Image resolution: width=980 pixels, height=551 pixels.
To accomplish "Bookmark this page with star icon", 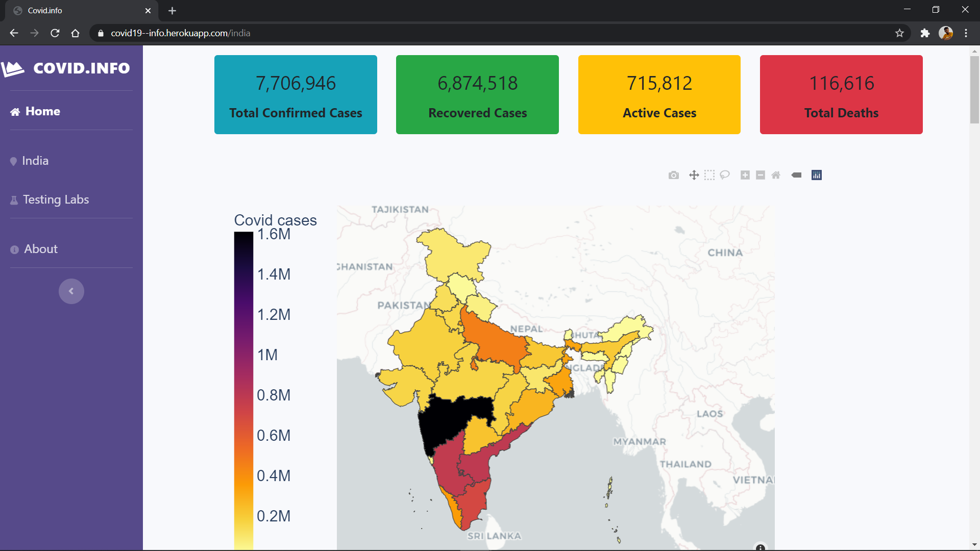I will [899, 33].
